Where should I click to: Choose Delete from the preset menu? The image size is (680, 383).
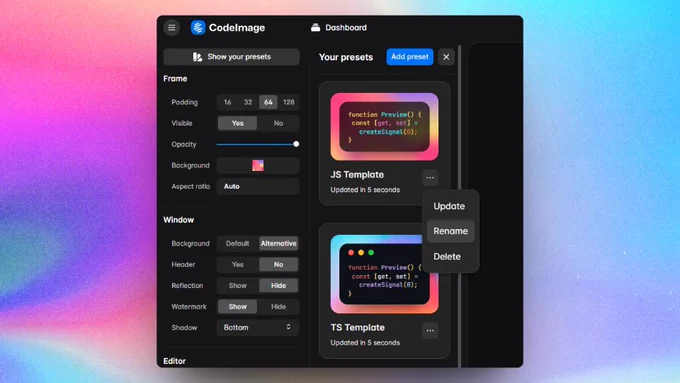click(451, 256)
